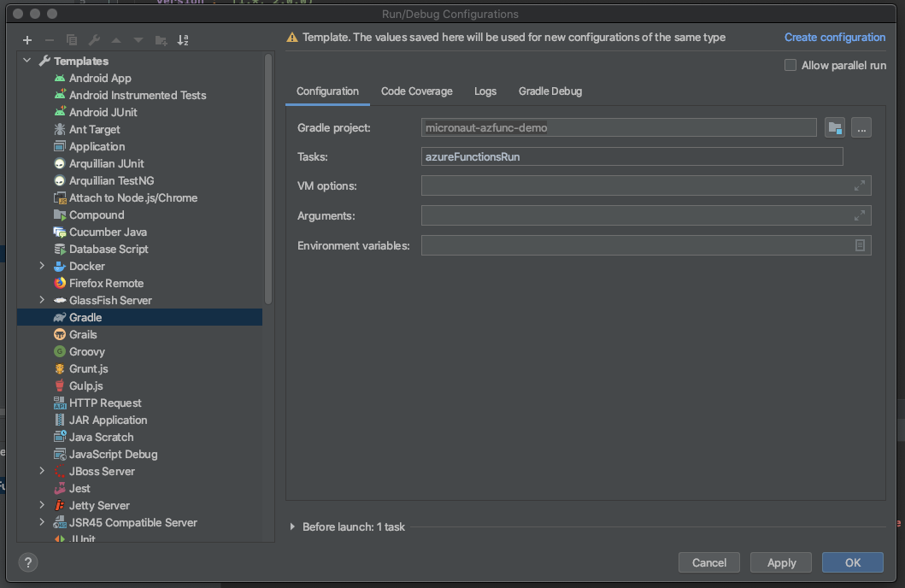Select Attach to Node.js/Chrome template

point(132,198)
